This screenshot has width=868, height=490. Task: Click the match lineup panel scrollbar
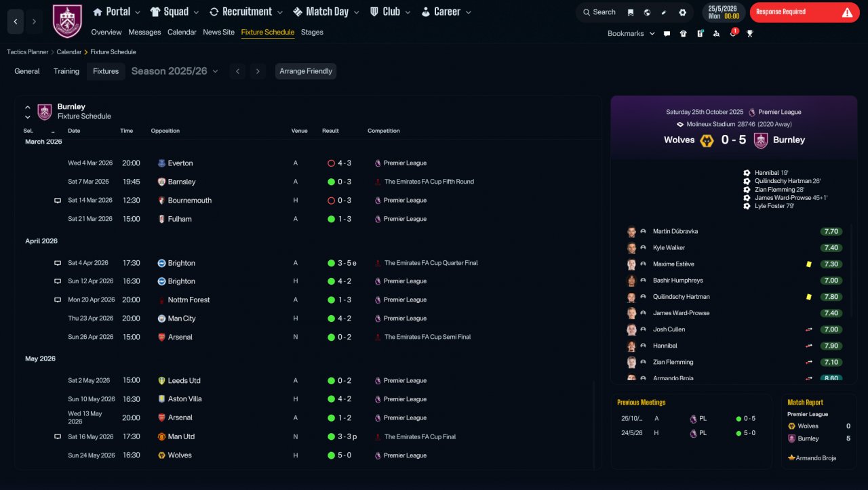click(852, 270)
